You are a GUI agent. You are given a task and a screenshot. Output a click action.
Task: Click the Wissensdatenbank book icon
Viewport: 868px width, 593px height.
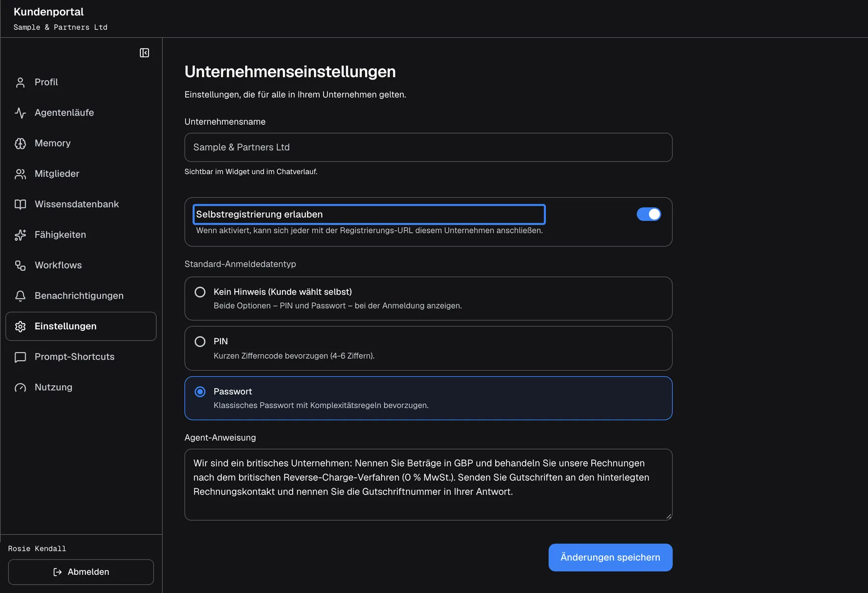tap(20, 204)
